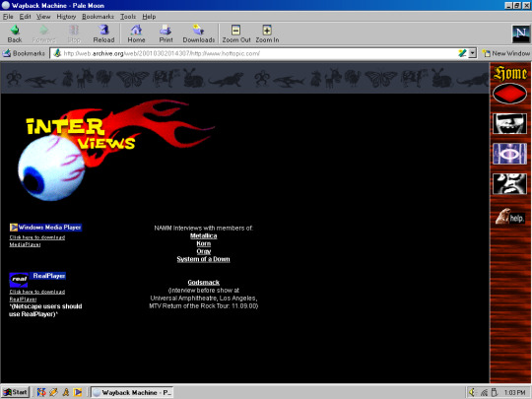Zoom In the page view

coord(267,33)
